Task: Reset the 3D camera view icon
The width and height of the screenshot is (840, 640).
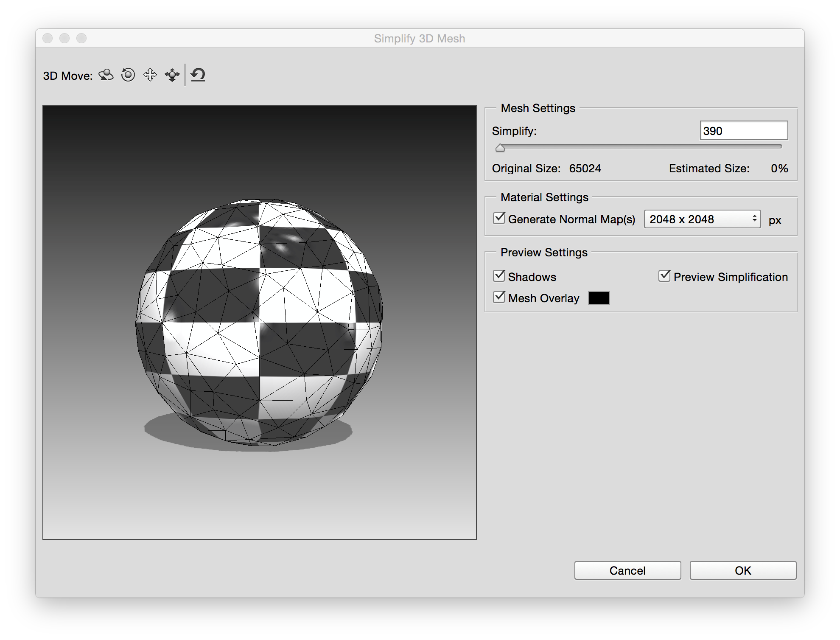Action: pyautogui.click(x=198, y=75)
